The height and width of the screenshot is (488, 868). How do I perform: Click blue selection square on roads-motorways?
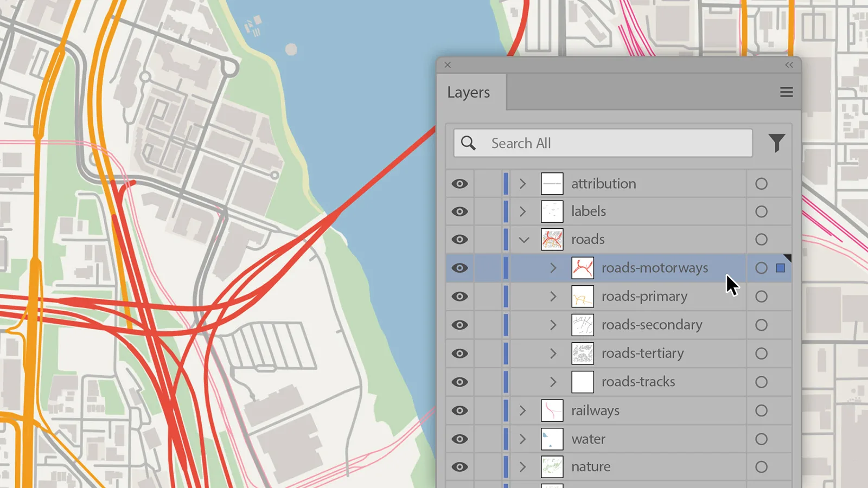[781, 268]
